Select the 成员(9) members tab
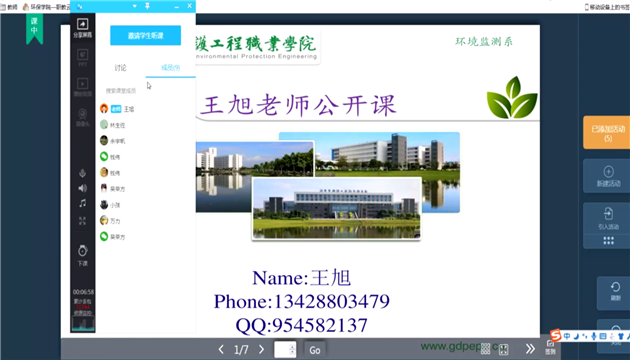The image size is (630, 360). [x=170, y=68]
